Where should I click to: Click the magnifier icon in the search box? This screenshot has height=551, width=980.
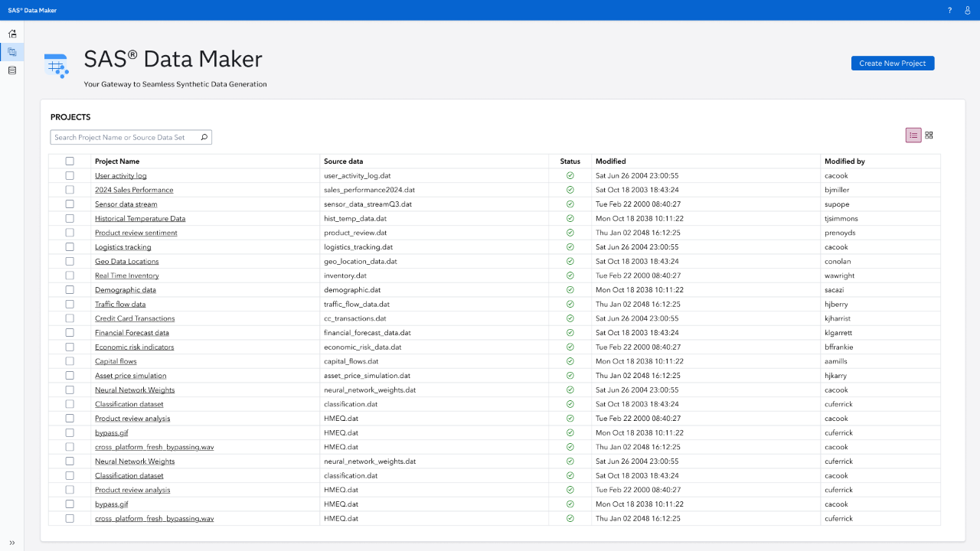point(204,138)
